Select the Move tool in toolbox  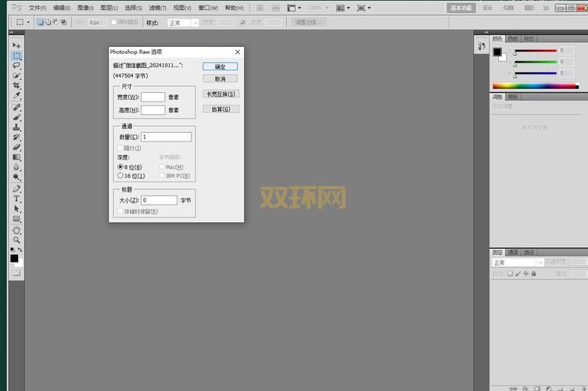[16, 46]
